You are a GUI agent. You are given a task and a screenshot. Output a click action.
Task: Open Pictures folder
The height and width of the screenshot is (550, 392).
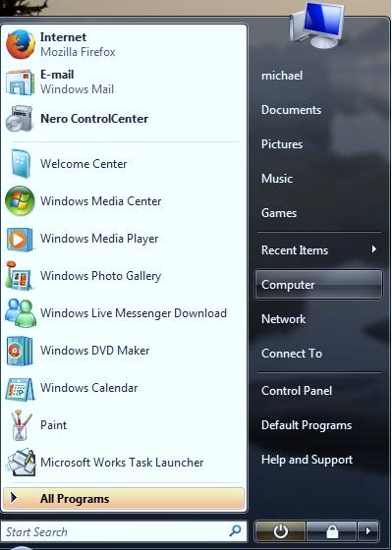click(x=282, y=144)
